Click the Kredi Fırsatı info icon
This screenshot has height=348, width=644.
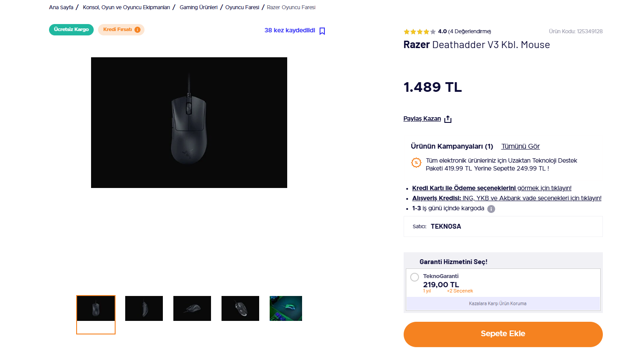[137, 30]
